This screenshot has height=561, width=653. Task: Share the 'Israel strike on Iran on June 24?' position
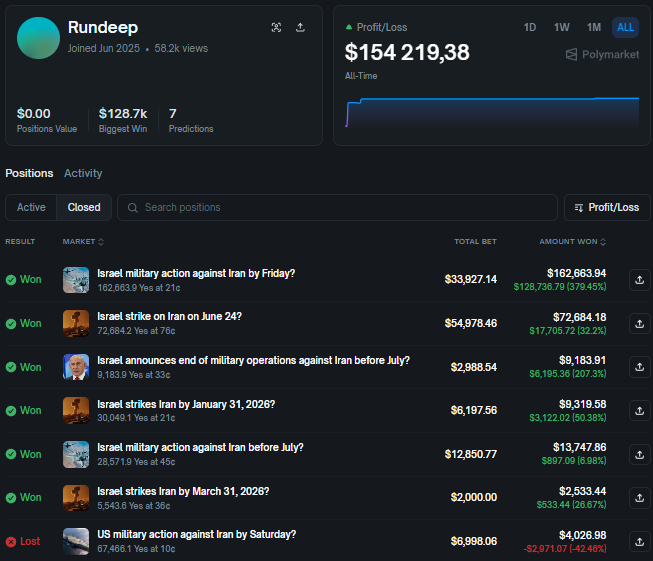click(640, 324)
